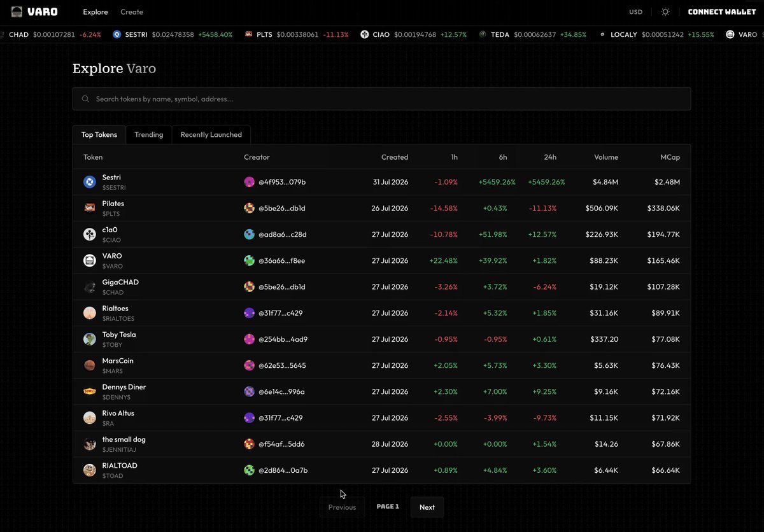
Task: Click the creator avatar for @ad8a6...c28d
Action: coord(250,234)
